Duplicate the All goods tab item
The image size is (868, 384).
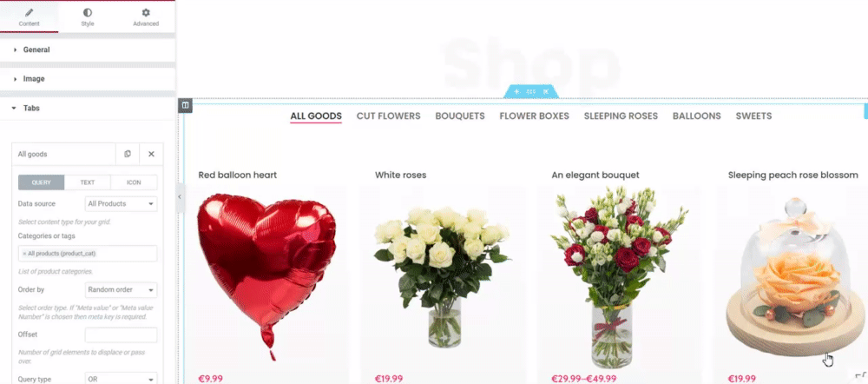click(x=128, y=154)
